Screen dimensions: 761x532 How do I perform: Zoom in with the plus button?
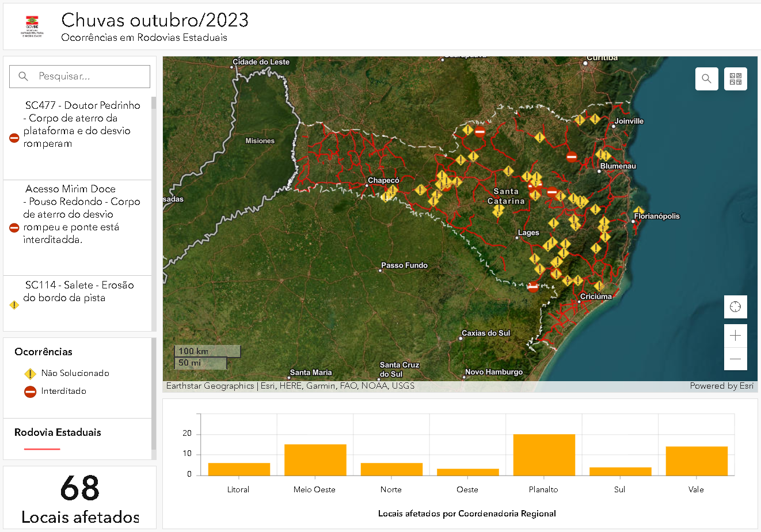tap(735, 336)
